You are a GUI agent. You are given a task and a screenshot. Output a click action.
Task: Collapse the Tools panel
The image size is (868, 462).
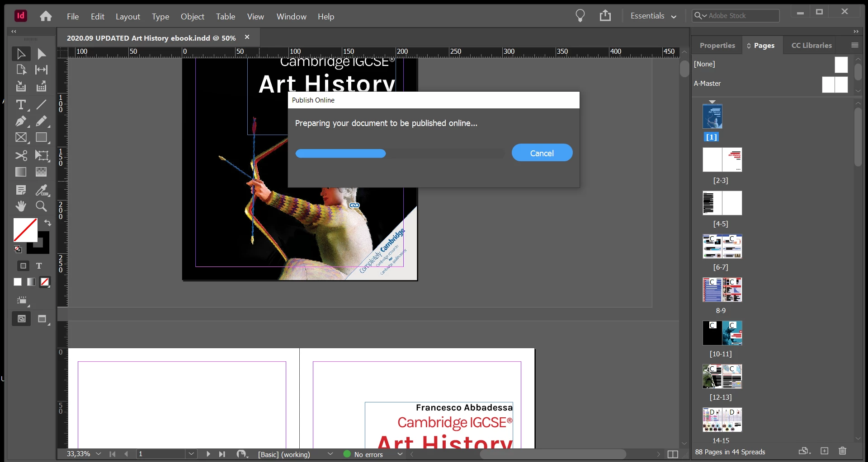[14, 31]
